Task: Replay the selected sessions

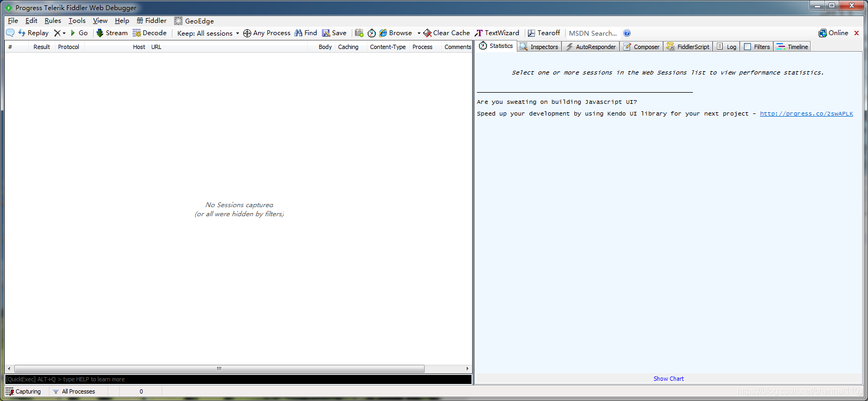Action: [33, 33]
